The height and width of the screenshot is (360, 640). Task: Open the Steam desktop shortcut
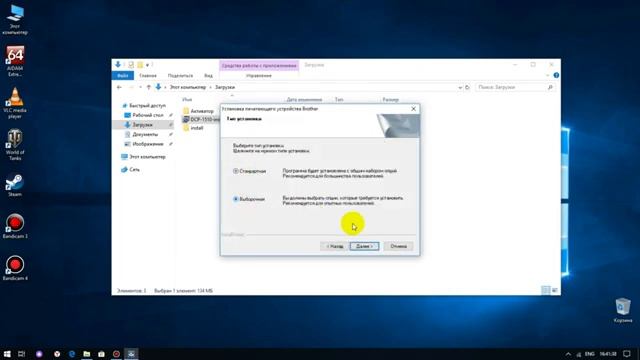[x=15, y=185]
